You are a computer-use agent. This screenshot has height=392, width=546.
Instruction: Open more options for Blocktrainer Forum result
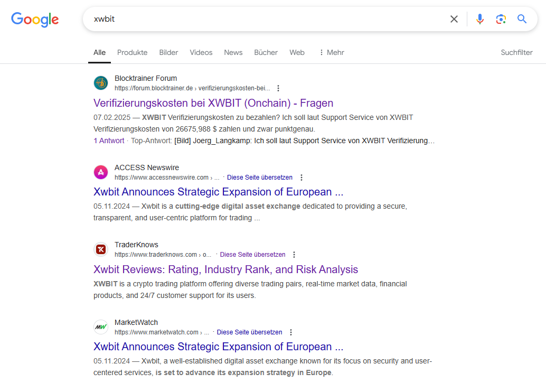pyautogui.click(x=278, y=88)
